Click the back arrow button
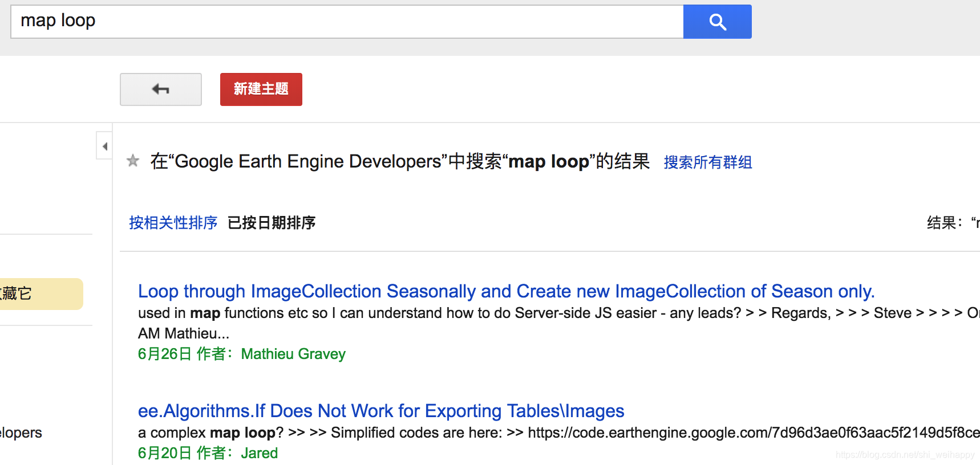This screenshot has width=980, height=465. 161,89
